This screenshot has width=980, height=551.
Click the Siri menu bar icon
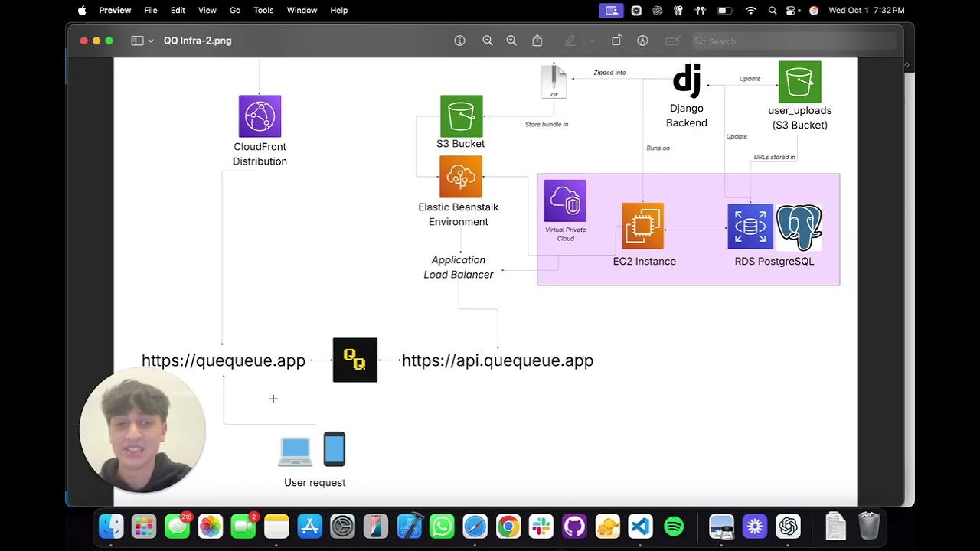814,10
